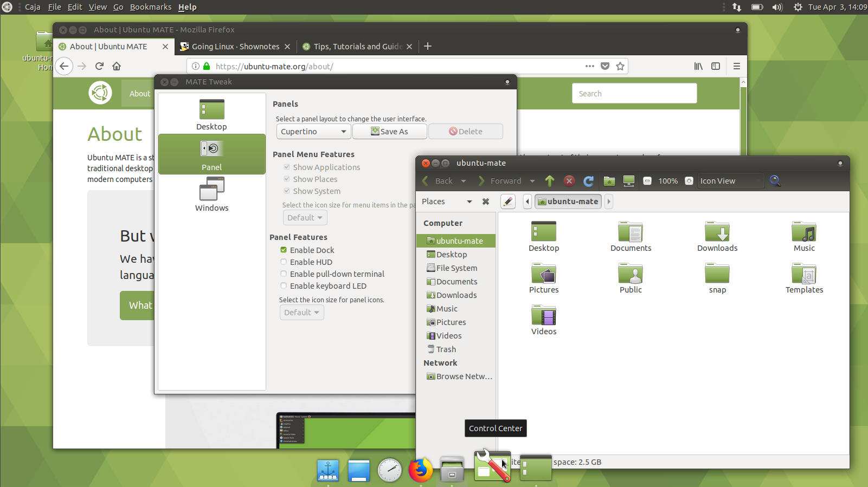
Task: Close the Places sidebar with the X icon
Action: tap(486, 202)
